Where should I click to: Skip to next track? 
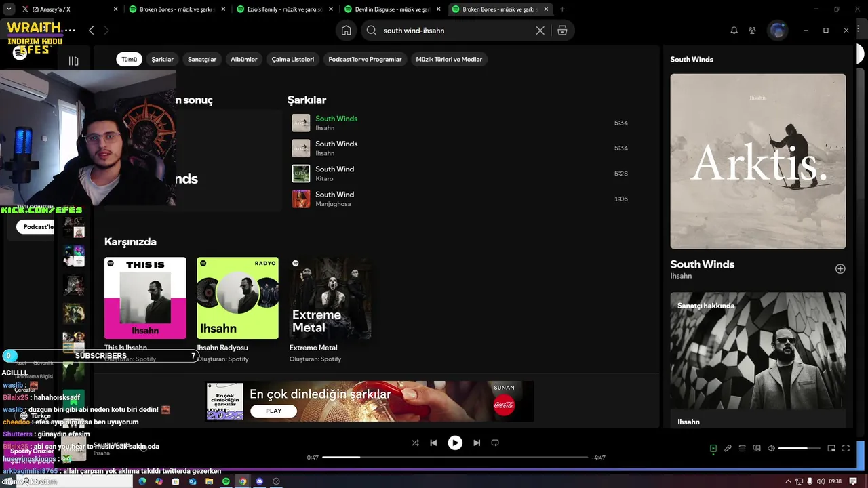477,443
